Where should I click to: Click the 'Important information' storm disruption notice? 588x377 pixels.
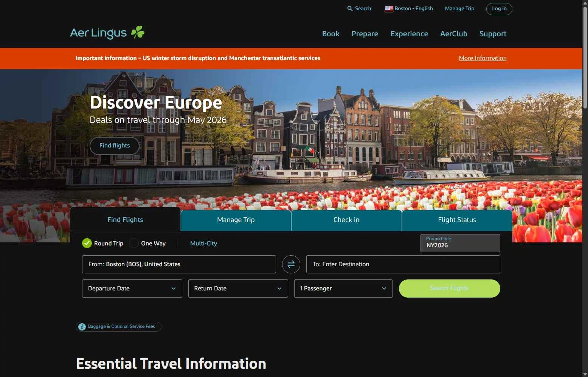(198, 58)
